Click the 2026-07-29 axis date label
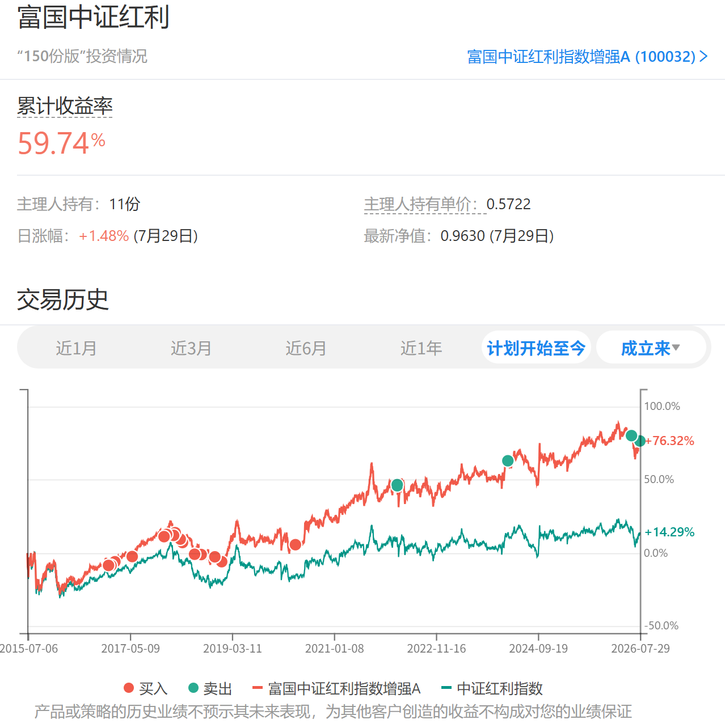The width and height of the screenshot is (725, 728). pyautogui.click(x=640, y=648)
